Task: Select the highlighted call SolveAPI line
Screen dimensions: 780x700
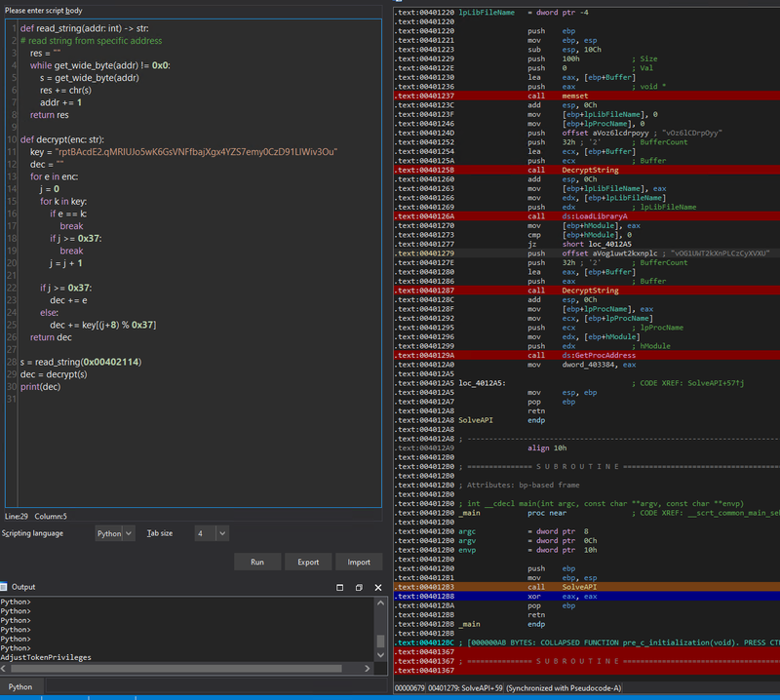Action: click(587, 587)
